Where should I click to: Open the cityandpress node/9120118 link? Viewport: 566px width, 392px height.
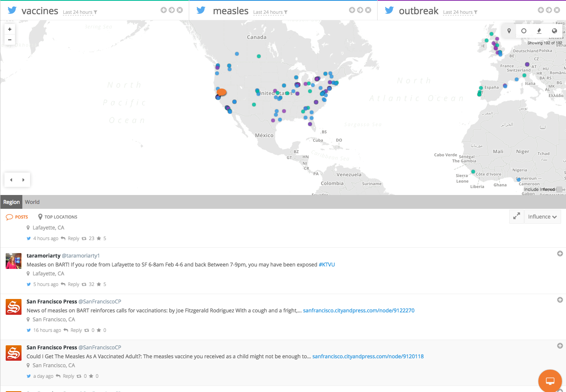(368, 356)
